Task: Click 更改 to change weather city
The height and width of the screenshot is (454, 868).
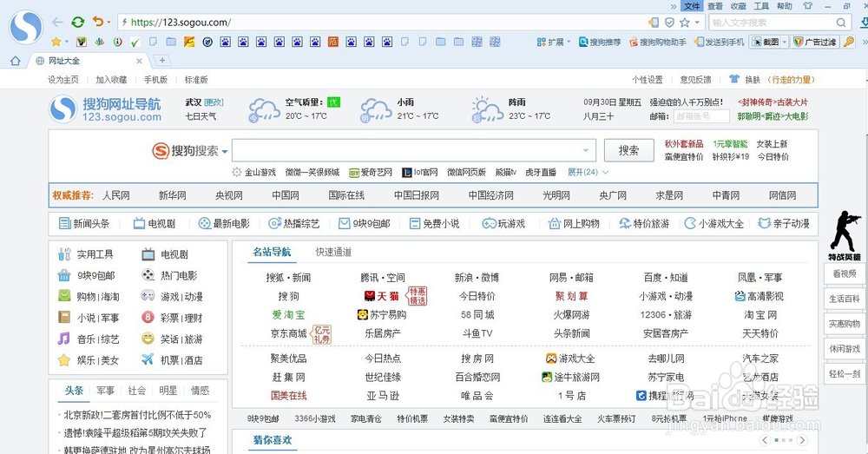Action: [214, 102]
